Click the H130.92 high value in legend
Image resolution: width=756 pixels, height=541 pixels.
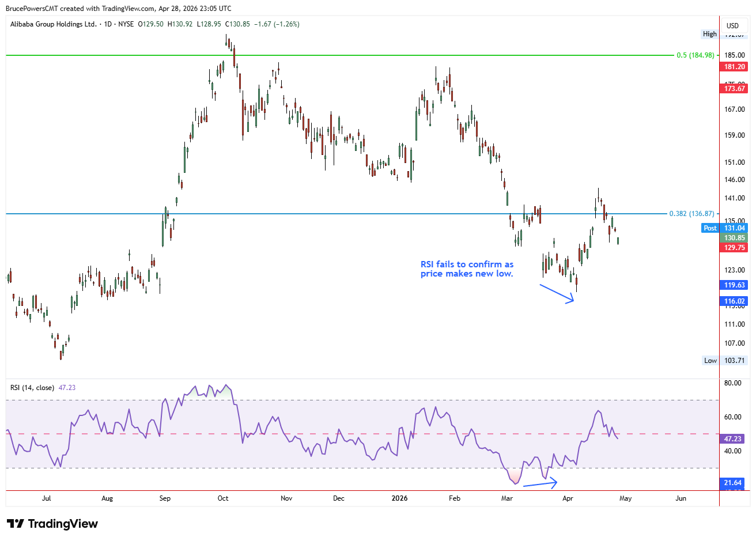pyautogui.click(x=180, y=24)
